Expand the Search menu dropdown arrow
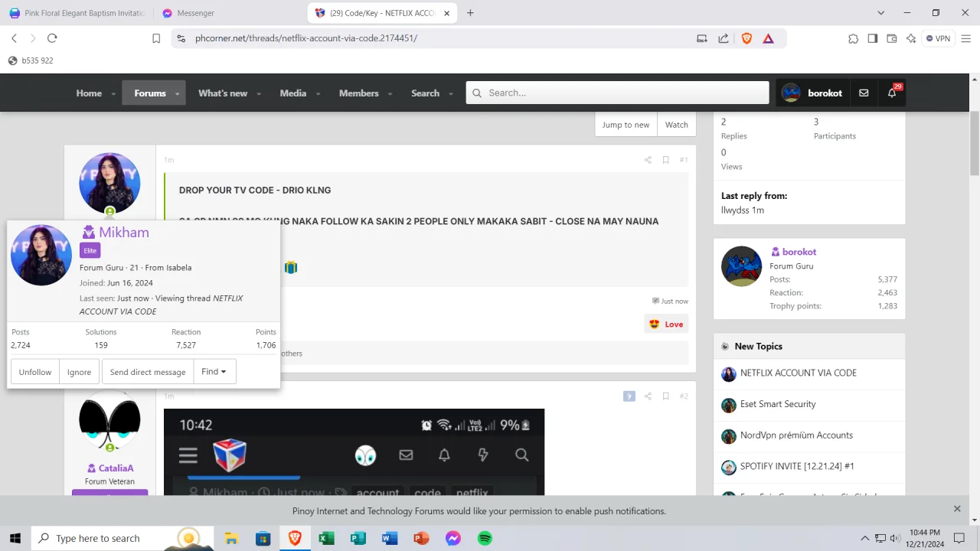This screenshot has height=551, width=980. pos(451,93)
